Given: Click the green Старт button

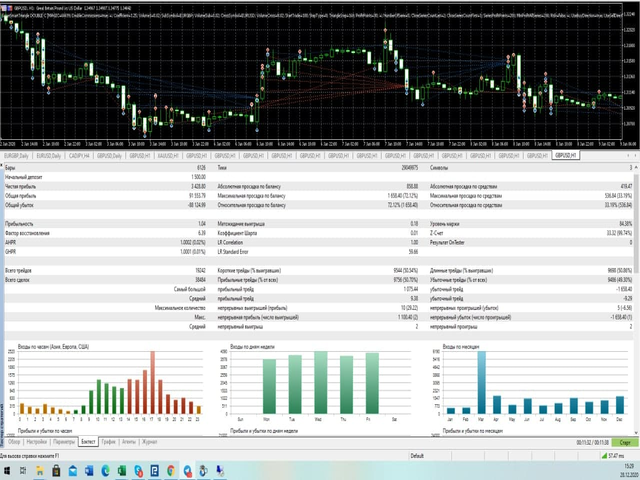Looking at the screenshot, I should point(625,442).
